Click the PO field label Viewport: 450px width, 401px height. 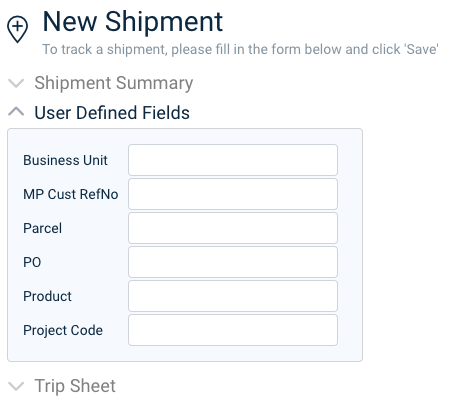tap(32, 262)
